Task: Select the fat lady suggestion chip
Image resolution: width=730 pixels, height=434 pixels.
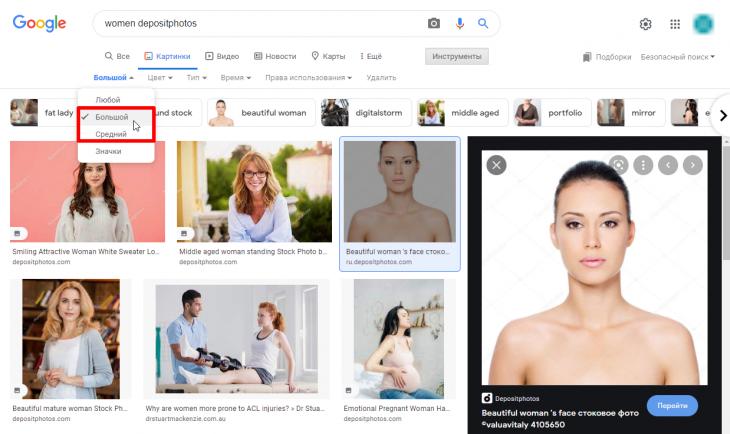Action: tap(43, 113)
